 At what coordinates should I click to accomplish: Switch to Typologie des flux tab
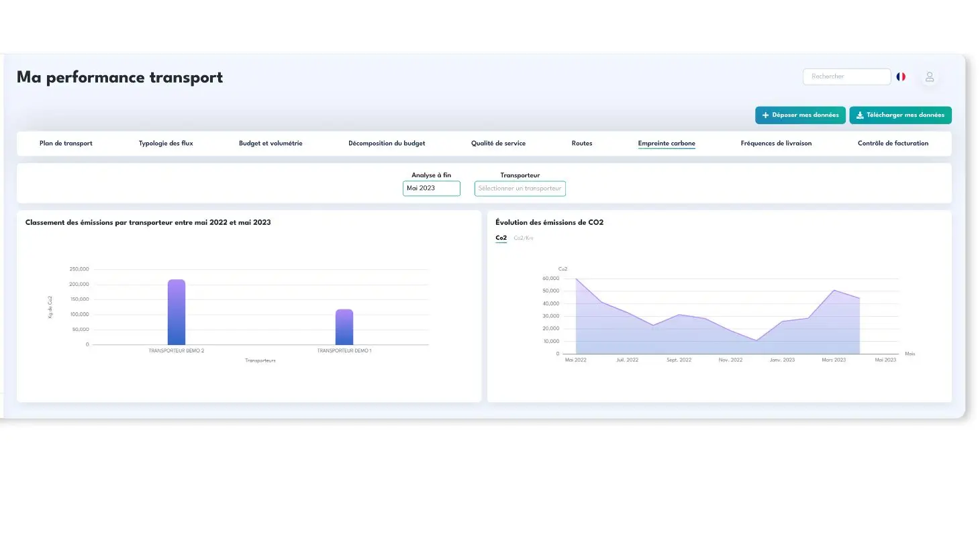pyautogui.click(x=166, y=144)
